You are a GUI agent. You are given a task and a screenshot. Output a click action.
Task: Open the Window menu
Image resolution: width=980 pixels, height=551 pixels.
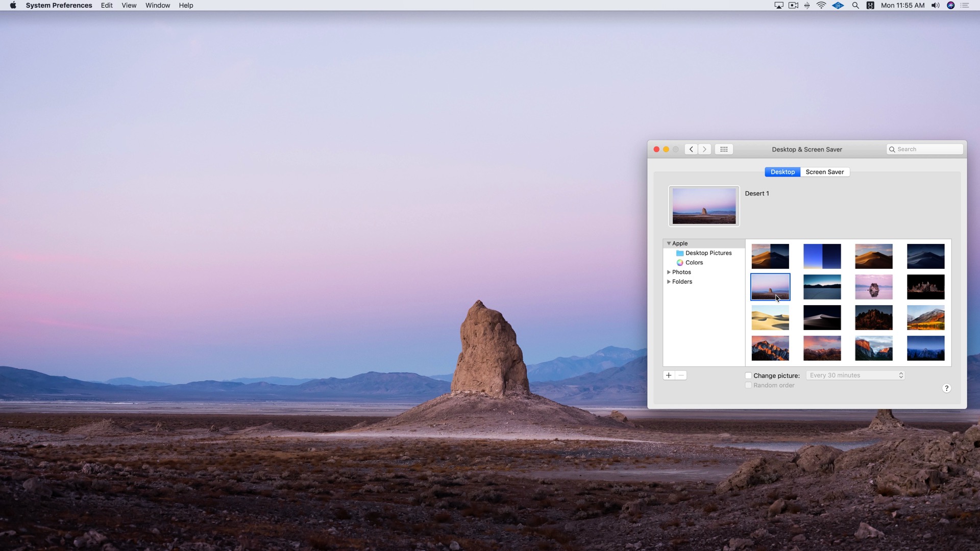(157, 6)
